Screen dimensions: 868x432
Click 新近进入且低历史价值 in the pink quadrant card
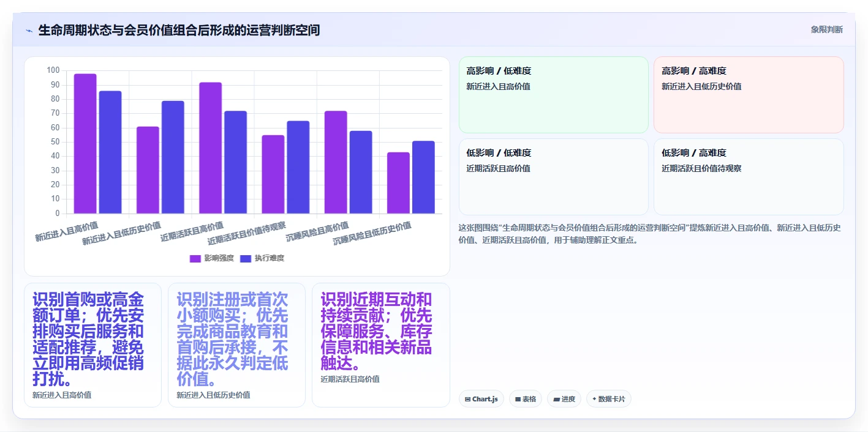701,86
